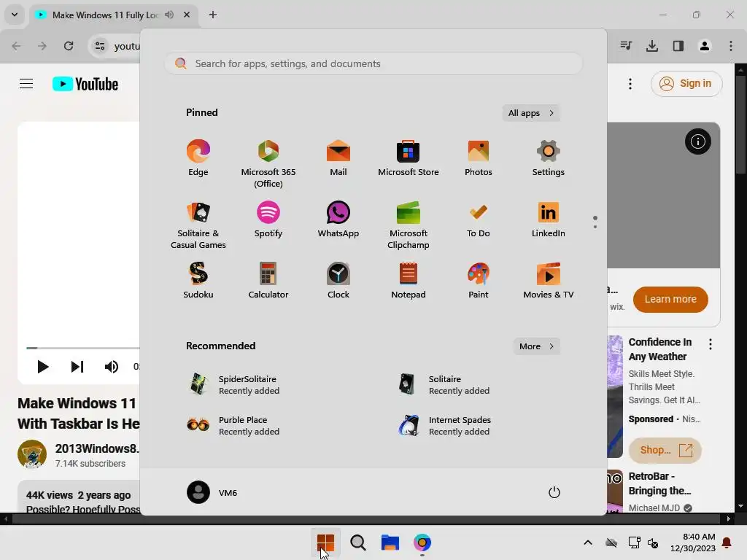
Task: Click the Windows Start button in taskbar
Action: [325, 542]
